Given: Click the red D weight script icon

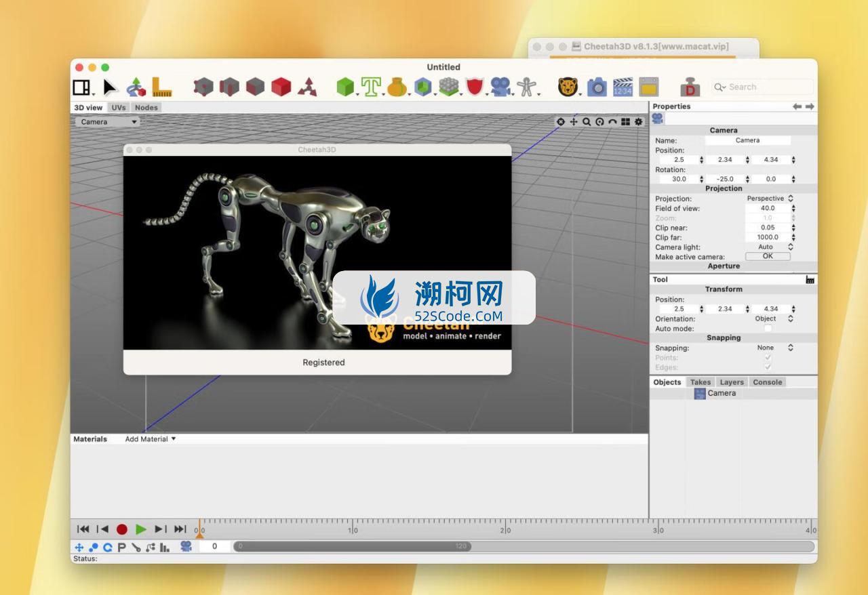Looking at the screenshot, I should pyautogui.click(x=690, y=87).
